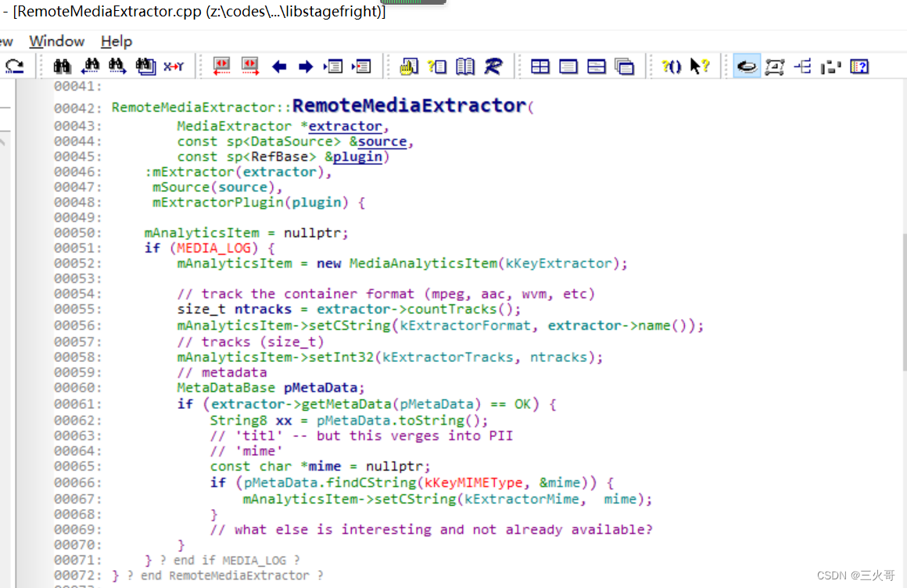Viewport: 907px width, 588px height.
Task: Open symbol info via the book icon
Action: coord(465,66)
